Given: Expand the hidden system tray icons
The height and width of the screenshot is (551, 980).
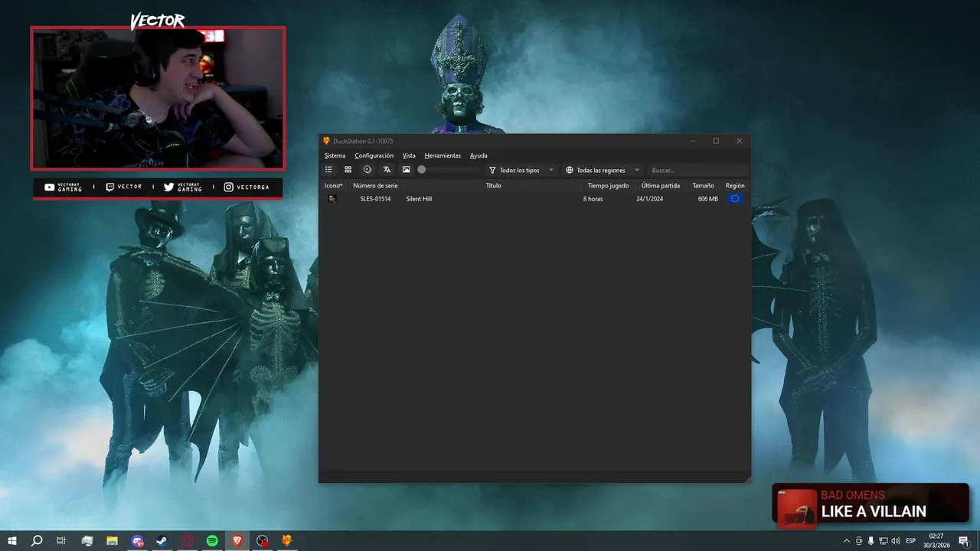Looking at the screenshot, I should (x=847, y=541).
